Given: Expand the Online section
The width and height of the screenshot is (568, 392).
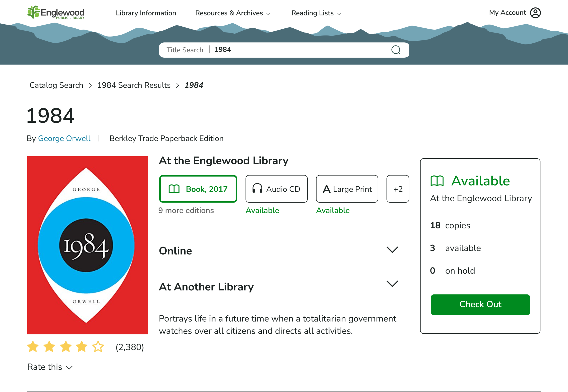Looking at the screenshot, I should pos(392,250).
